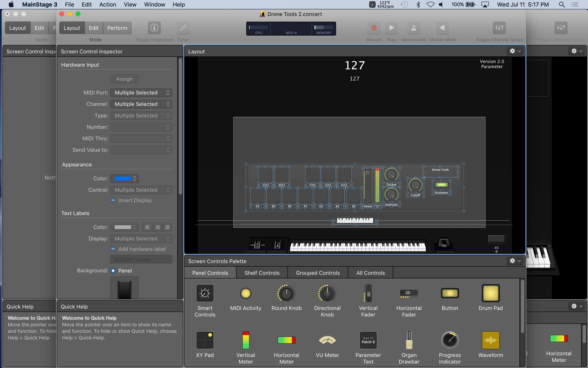
Task: Open the Number dropdown
Action: coord(141,127)
